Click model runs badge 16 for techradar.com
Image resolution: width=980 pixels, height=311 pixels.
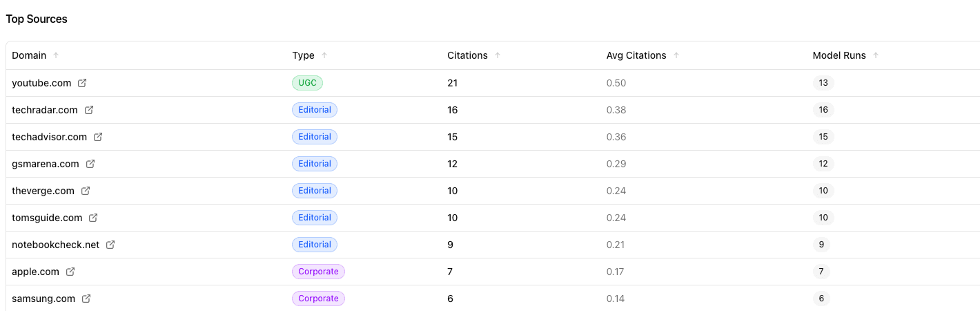[823, 110]
